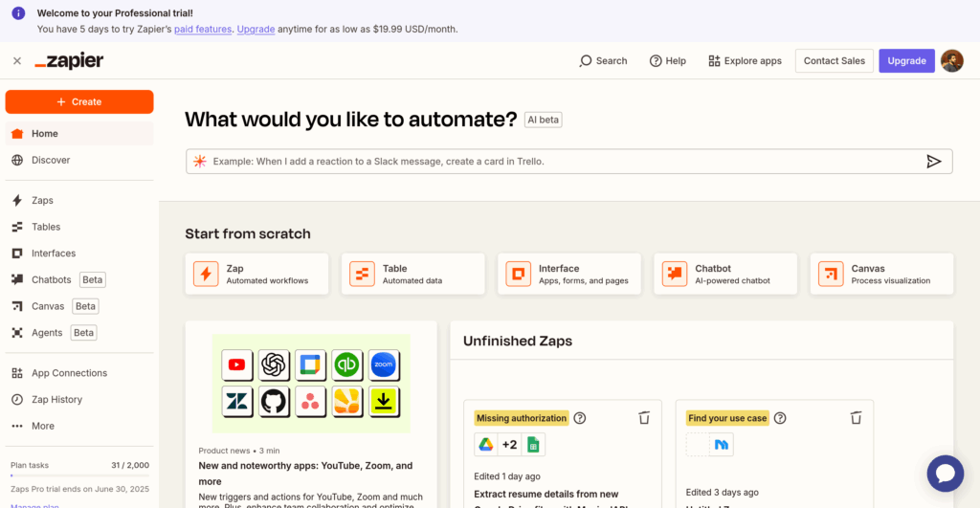This screenshot has width=980, height=508.
Task: Open the chat support bubble
Action: pos(945,474)
